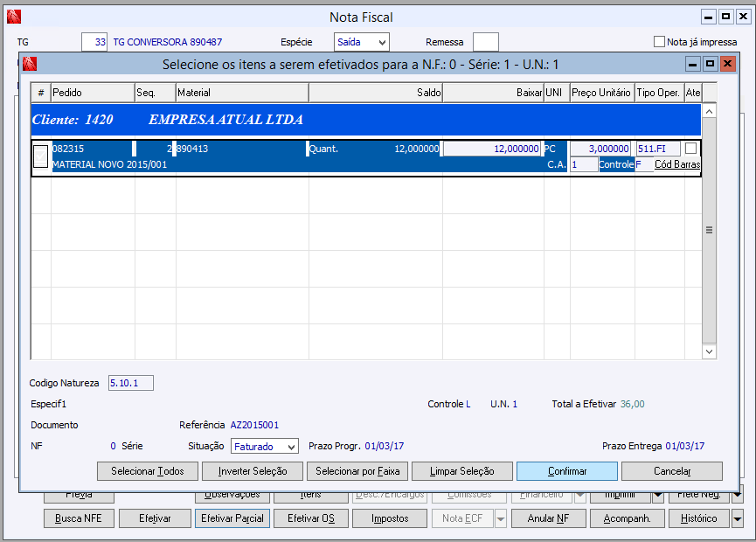Expand the Nota ECF dropdown arrow
Viewport: 756px width, 542px height.
(501, 519)
